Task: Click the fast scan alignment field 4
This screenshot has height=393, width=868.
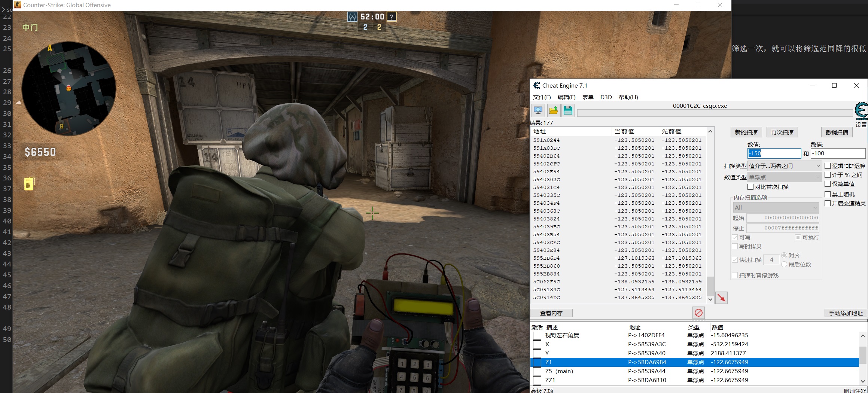Action: pos(771,260)
